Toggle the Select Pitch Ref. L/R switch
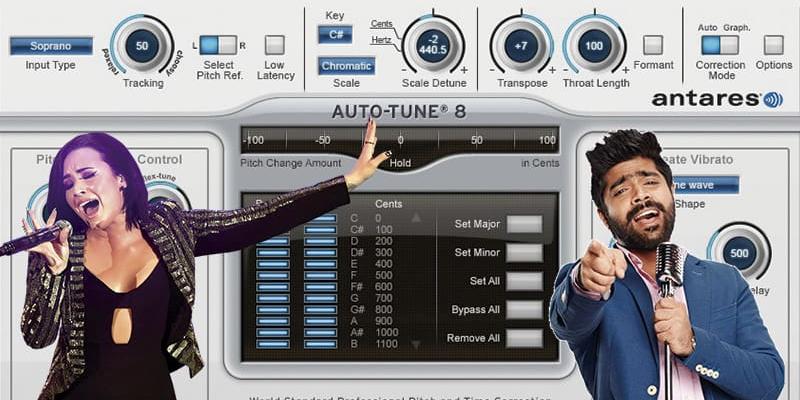 pyautogui.click(x=218, y=45)
